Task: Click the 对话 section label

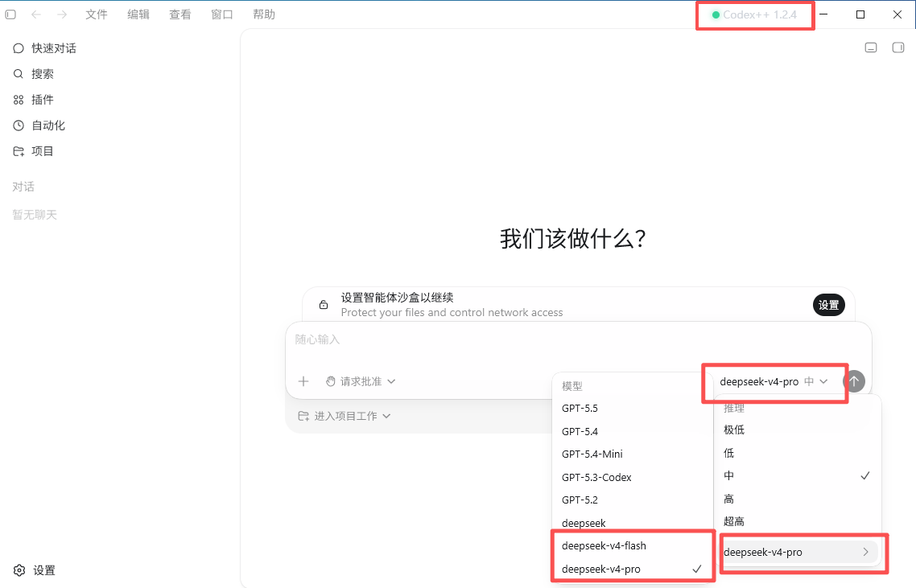Action: tap(23, 187)
